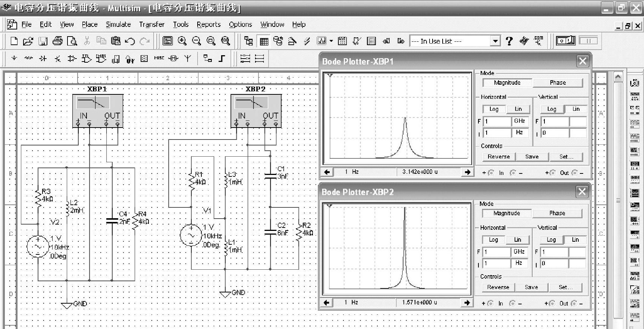Click XBP1 horizontal F value field
This screenshot has width=644, height=329.
coord(497,121)
